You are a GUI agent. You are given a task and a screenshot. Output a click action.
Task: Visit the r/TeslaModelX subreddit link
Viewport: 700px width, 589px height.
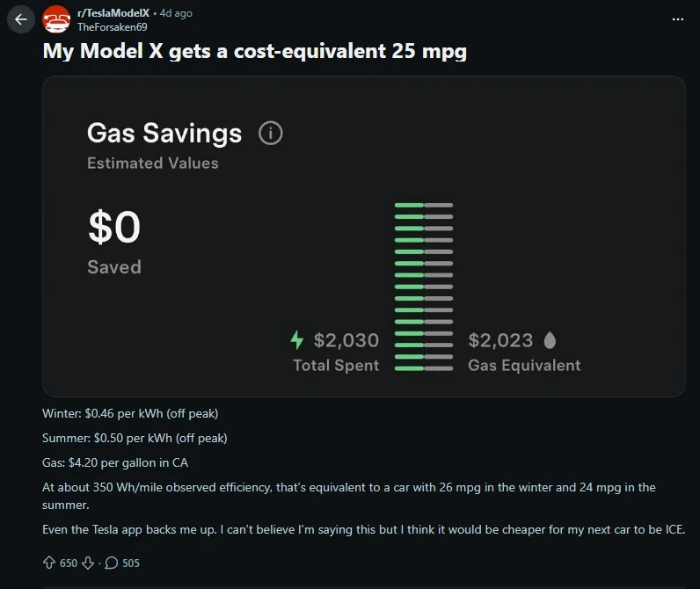pyautogui.click(x=113, y=13)
